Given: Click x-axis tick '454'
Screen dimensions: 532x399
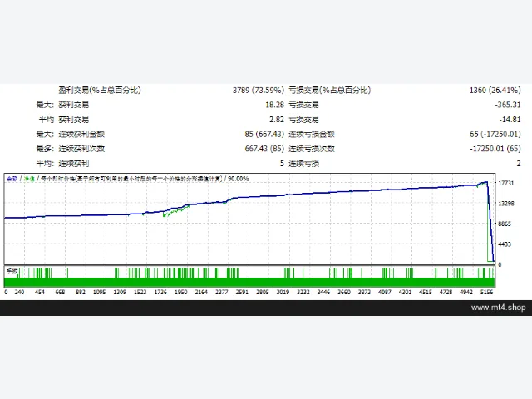Looking at the screenshot, I should click(x=40, y=292).
